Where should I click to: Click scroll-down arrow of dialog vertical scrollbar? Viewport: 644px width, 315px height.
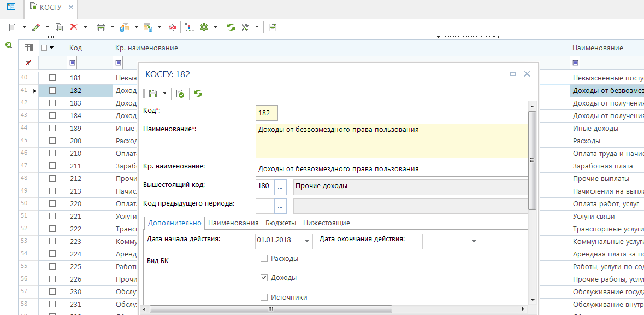[x=532, y=300]
